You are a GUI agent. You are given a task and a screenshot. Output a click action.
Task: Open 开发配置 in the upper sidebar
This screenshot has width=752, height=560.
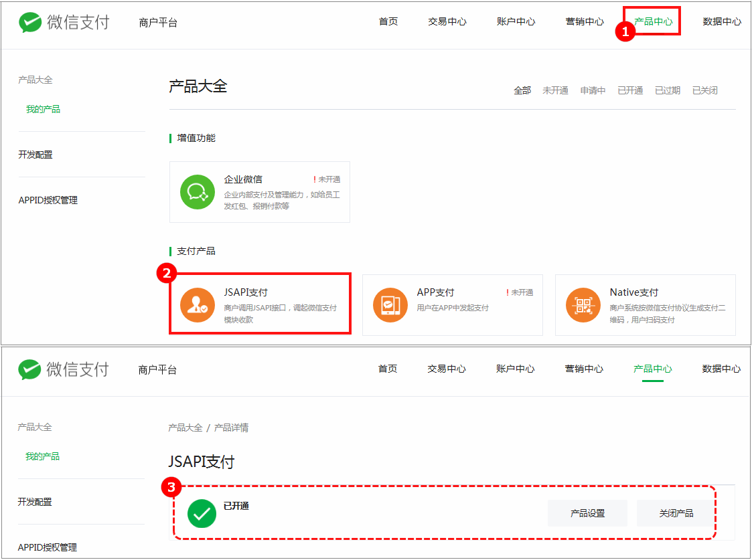point(35,155)
